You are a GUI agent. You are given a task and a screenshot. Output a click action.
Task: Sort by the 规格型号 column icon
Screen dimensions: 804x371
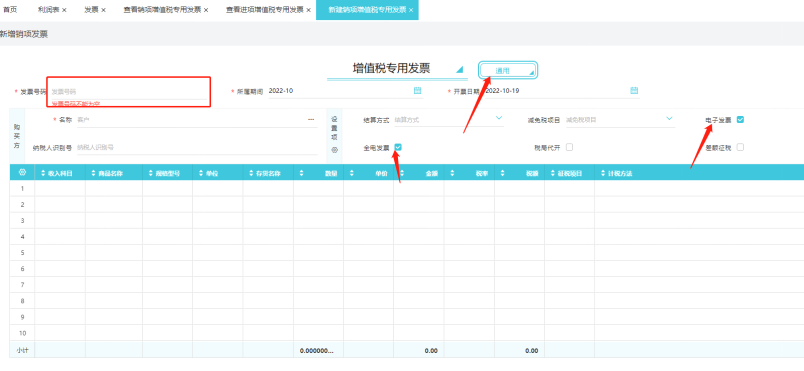tap(151, 174)
